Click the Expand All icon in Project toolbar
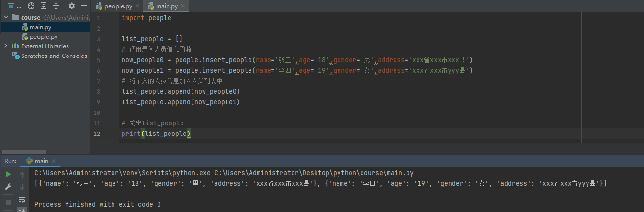Image resolution: width=644 pixels, height=212 pixels. pyautogui.click(x=44, y=6)
